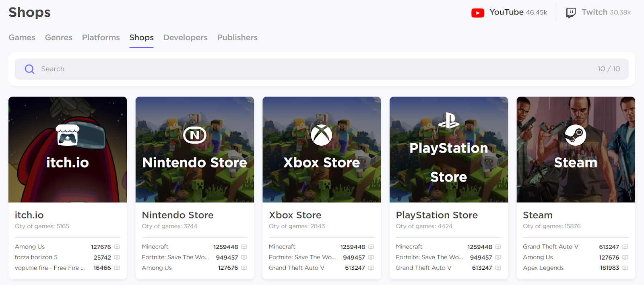The image size is (644, 285).
Task: Go to the Publishers tab
Action: [237, 37]
